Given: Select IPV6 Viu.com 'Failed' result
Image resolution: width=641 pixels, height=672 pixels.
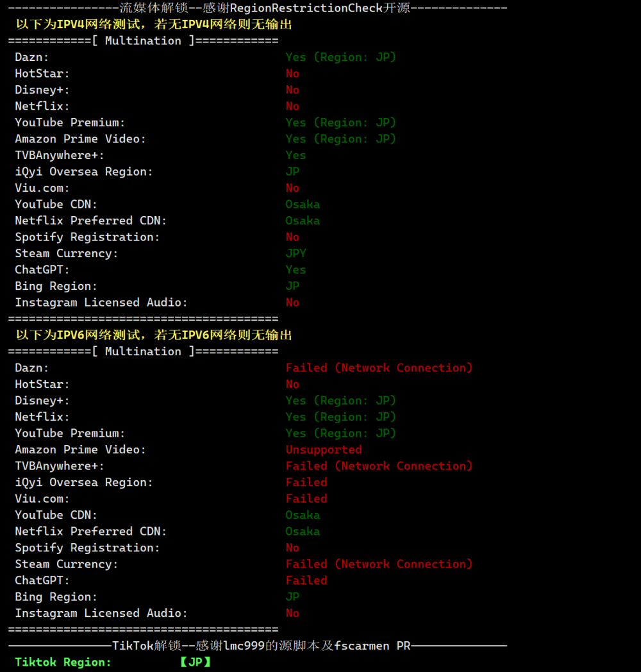Looking at the screenshot, I should tap(306, 499).
